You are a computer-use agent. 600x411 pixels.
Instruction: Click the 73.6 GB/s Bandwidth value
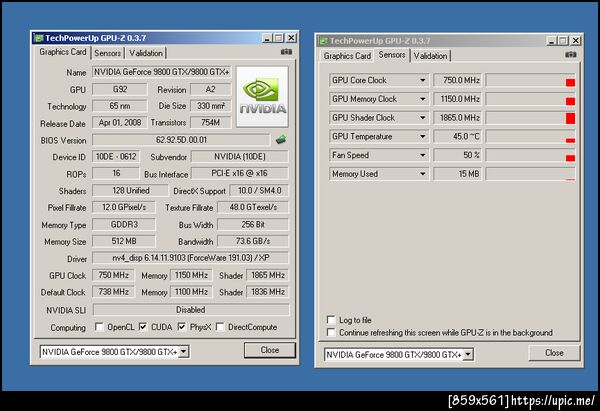(x=253, y=241)
